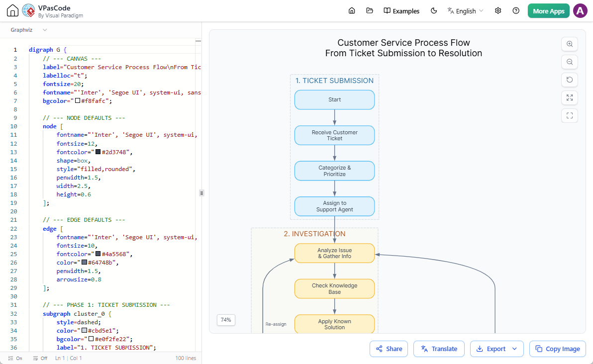Screen dimensions: 593x364
Task: Click the By Visual Paradigm subtitle
Action: tap(61, 16)
